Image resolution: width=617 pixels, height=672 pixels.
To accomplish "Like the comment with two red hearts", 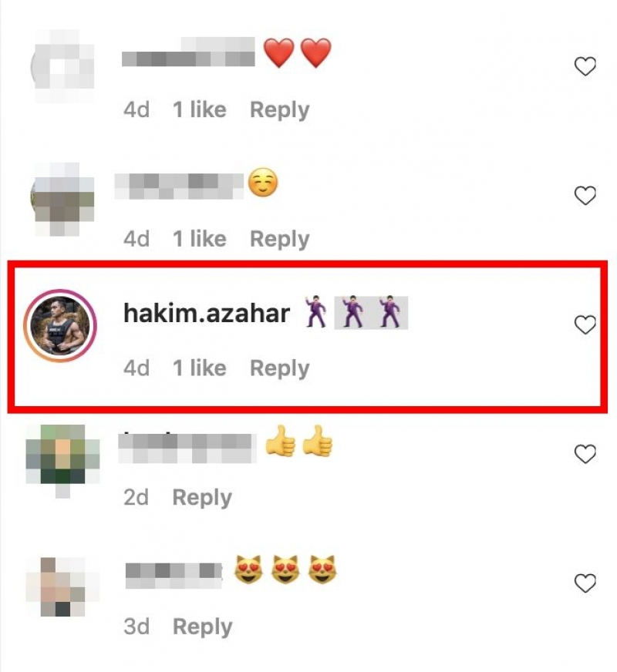I will [x=585, y=66].
